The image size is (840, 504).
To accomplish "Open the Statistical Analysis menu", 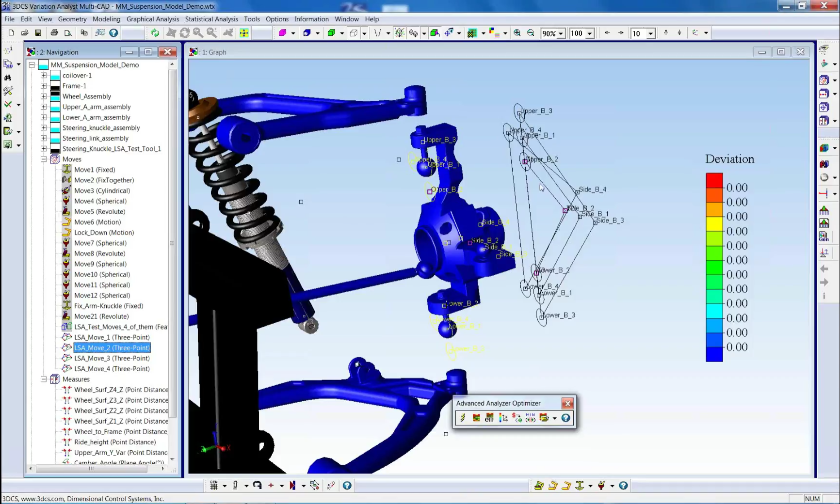I will click(211, 19).
